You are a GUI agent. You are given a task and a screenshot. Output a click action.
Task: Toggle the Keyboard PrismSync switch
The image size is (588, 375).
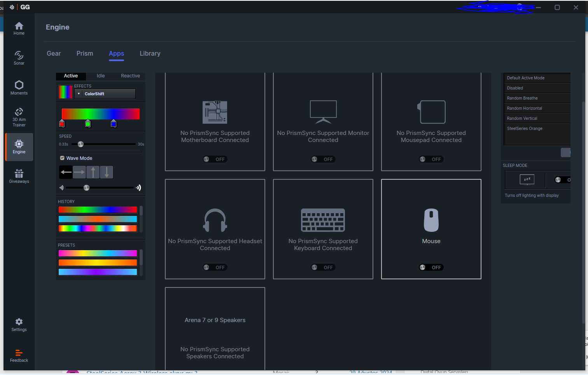pyautogui.click(x=323, y=267)
